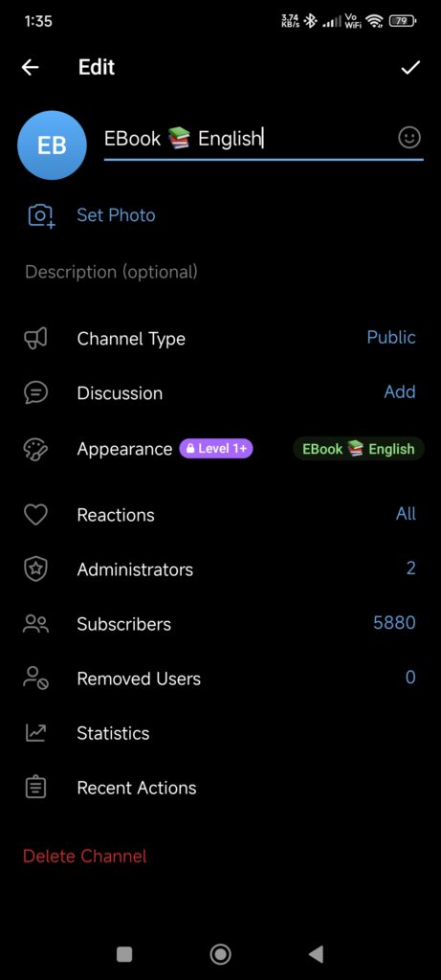Tap the Appearance palette icon
Image resolution: width=441 pixels, height=980 pixels.
pos(35,449)
